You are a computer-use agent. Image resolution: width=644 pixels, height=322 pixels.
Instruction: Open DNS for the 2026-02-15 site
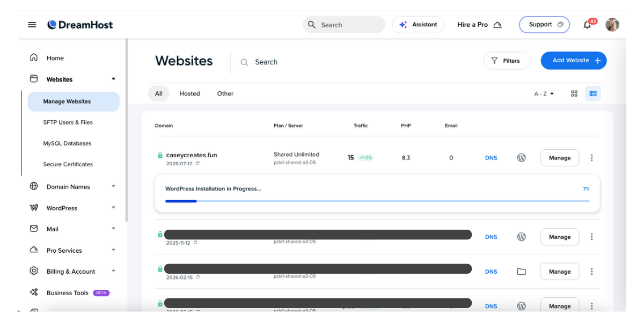coord(491,272)
